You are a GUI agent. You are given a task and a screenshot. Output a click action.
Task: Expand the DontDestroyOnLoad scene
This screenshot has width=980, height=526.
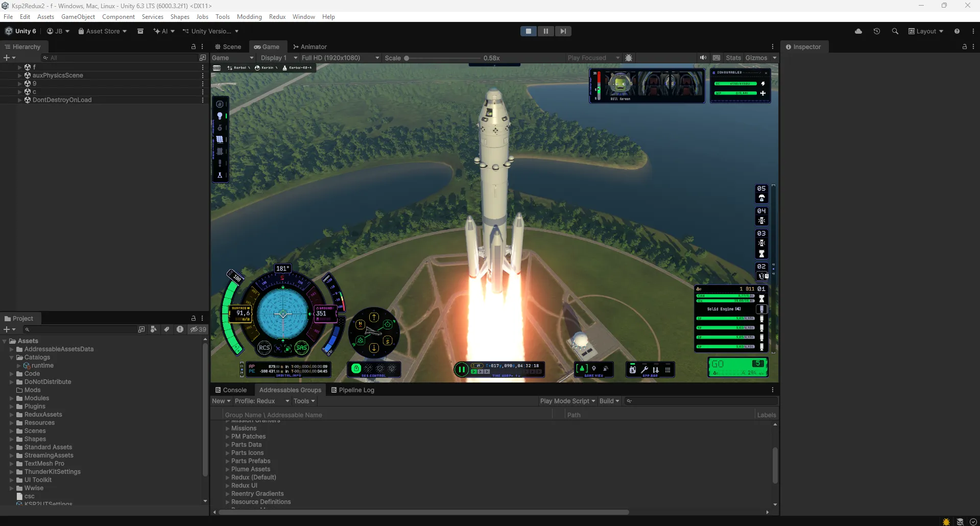(20, 100)
